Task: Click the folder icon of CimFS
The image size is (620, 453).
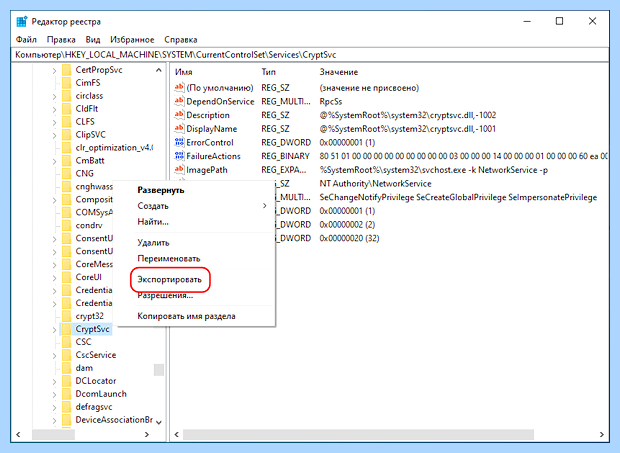Action: tap(66, 83)
